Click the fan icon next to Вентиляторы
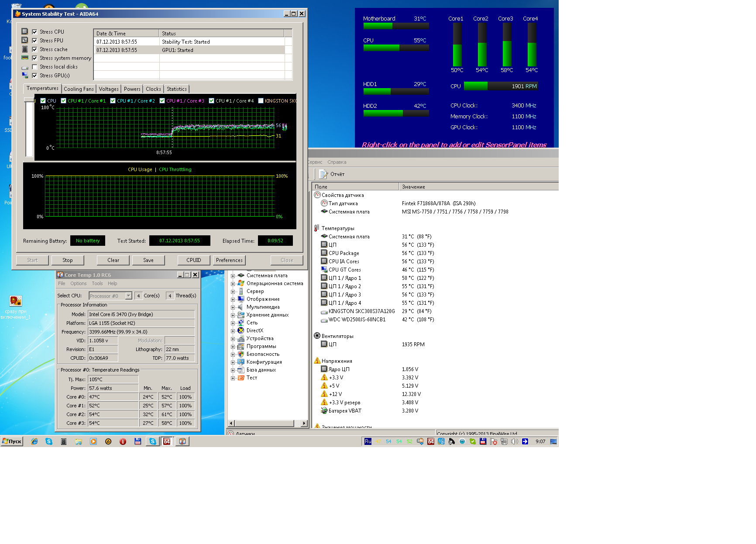 [x=317, y=336]
